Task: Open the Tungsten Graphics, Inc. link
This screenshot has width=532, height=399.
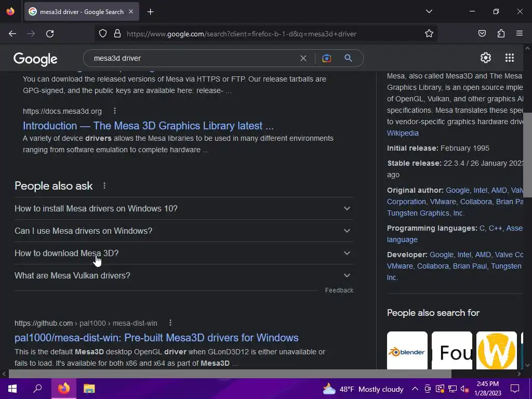Action: (x=425, y=213)
